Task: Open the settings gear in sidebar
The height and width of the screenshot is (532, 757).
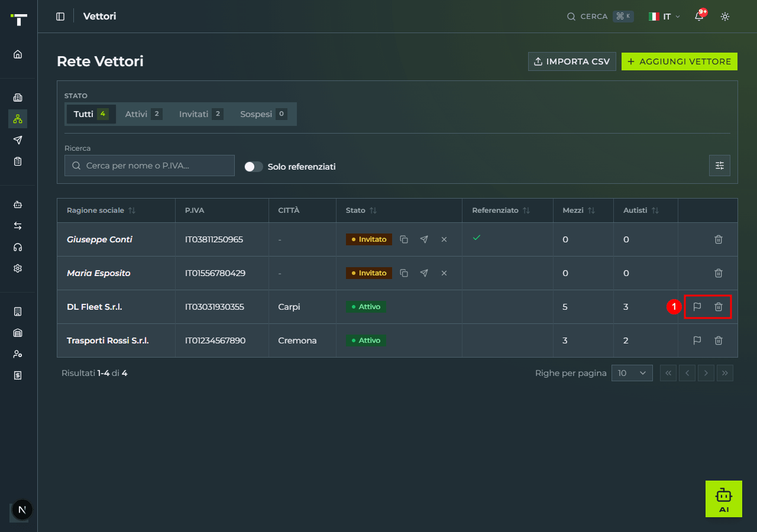Action: point(18,268)
